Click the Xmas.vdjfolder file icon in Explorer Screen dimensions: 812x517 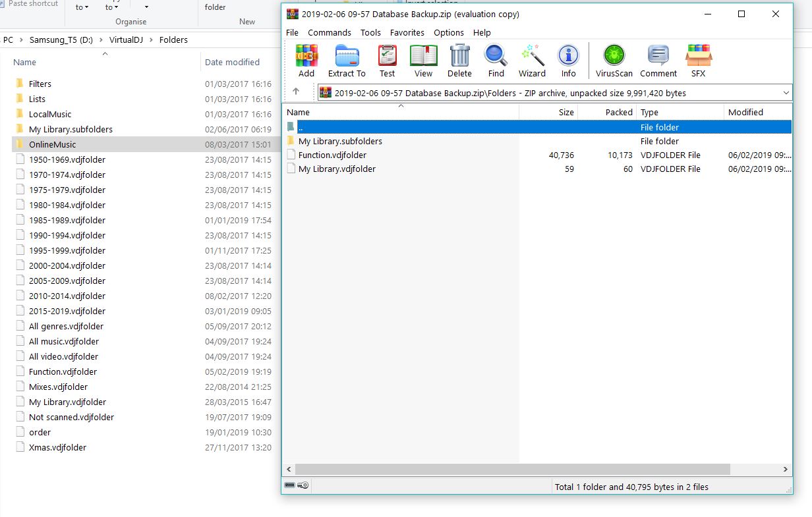tap(20, 447)
